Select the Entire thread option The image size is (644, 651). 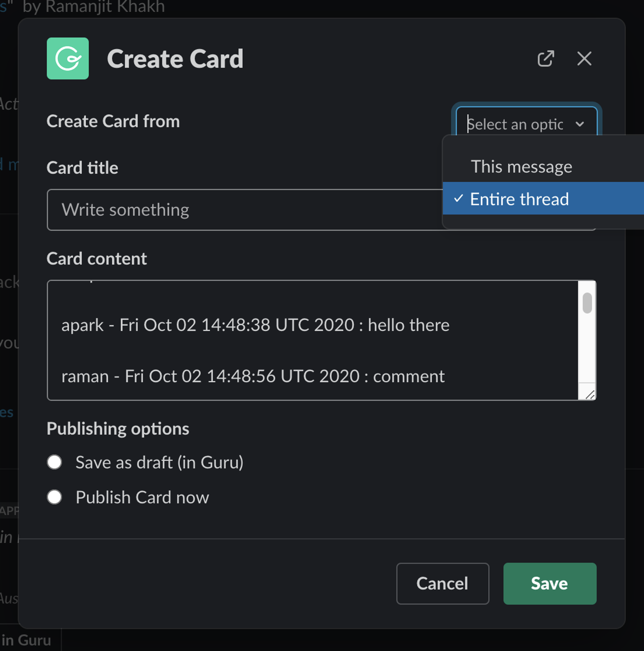[519, 199]
